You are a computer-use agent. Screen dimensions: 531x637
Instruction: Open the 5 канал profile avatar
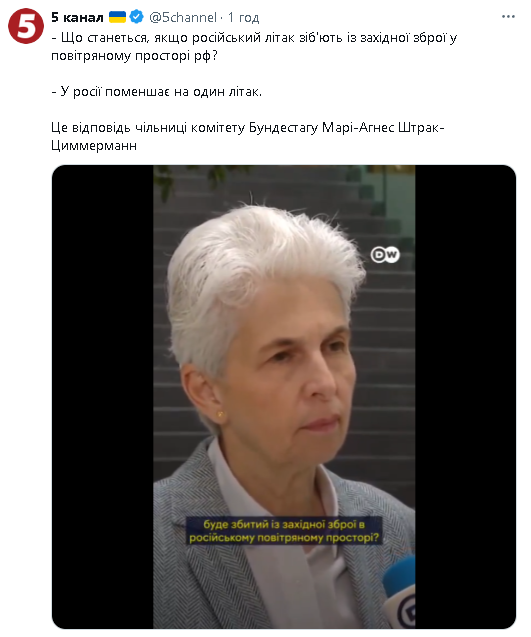26,26
